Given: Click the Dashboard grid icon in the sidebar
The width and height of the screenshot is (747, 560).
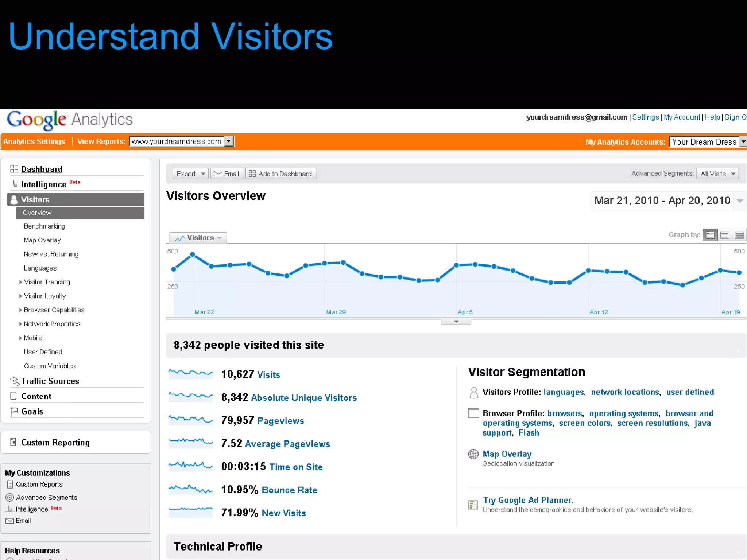Looking at the screenshot, I should 14,169.
